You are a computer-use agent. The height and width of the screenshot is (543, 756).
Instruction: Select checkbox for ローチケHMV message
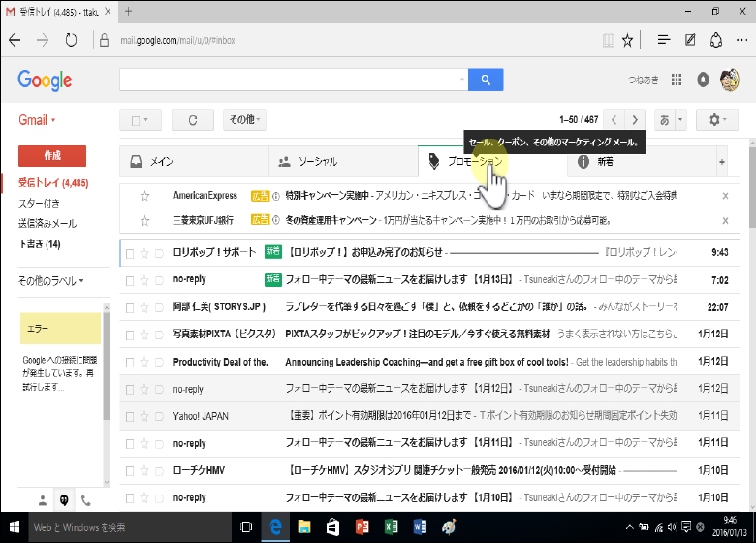point(130,471)
